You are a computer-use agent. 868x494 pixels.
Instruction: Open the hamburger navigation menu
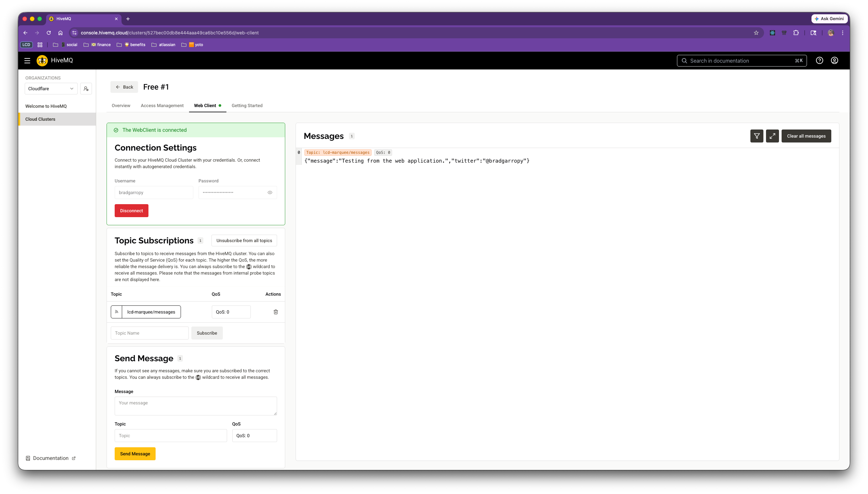point(27,60)
